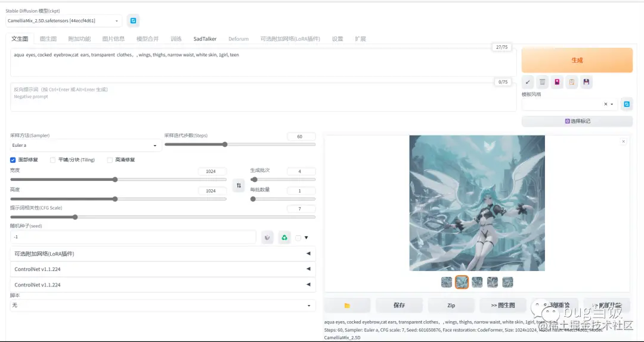644x342 pixels.
Task: Click the 选择标记 select tags button
Action: pos(577,121)
